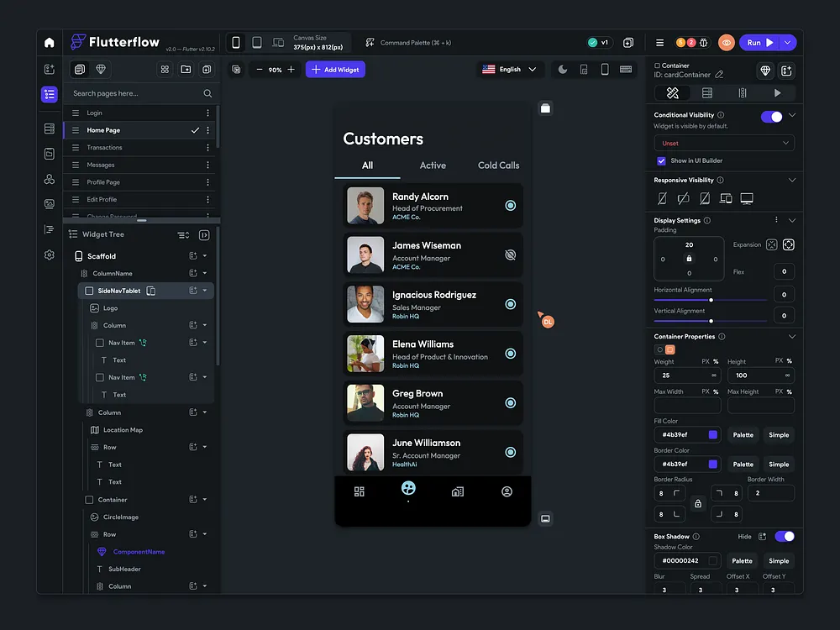Open the English language dropdown
This screenshot has width=840, height=630.
click(510, 69)
